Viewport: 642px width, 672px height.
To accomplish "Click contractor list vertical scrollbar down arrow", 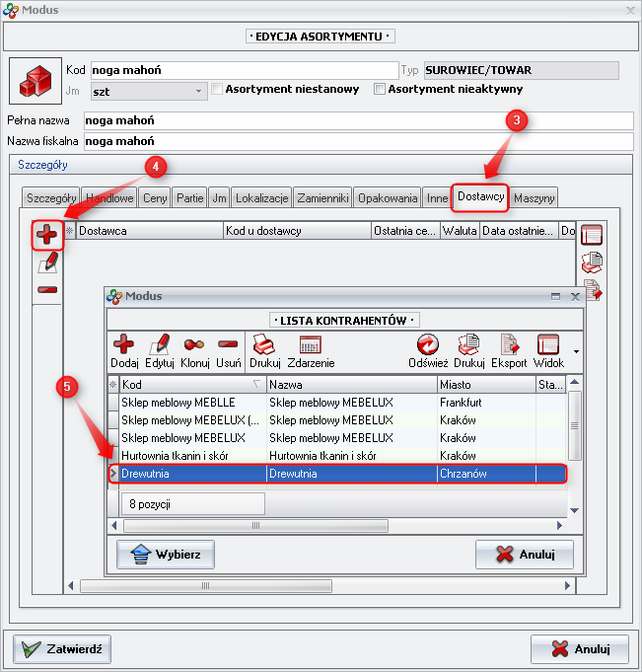I will (575, 510).
